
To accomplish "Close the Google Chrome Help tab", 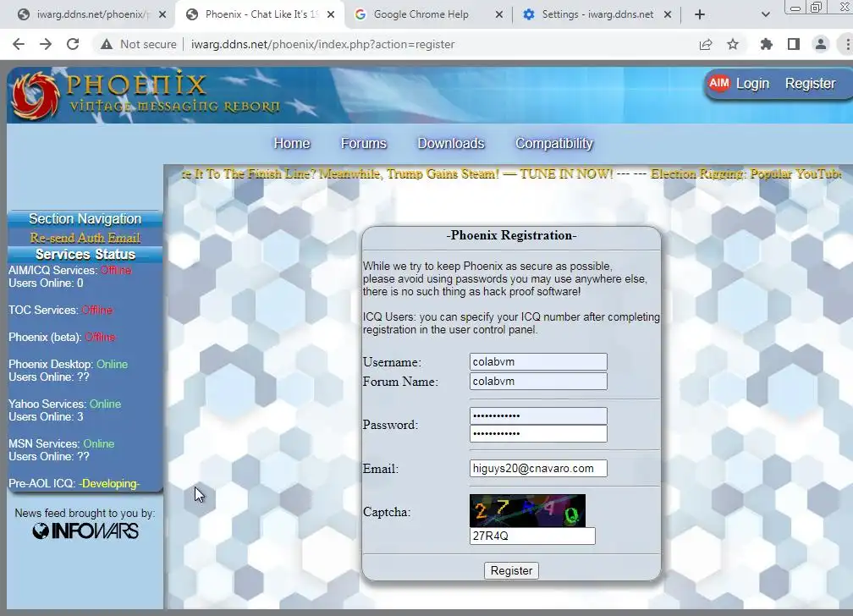I will [499, 14].
